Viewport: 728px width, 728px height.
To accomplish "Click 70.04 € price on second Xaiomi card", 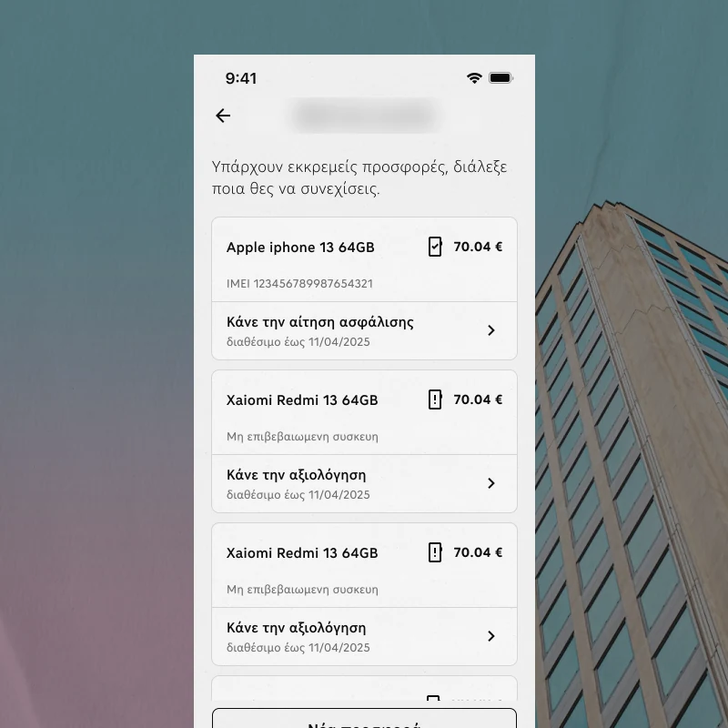I will point(478,552).
